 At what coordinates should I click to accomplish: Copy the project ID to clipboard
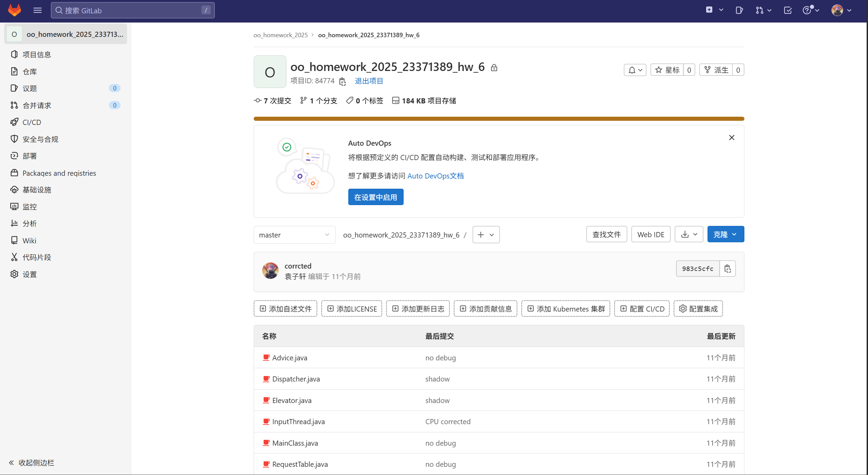342,81
